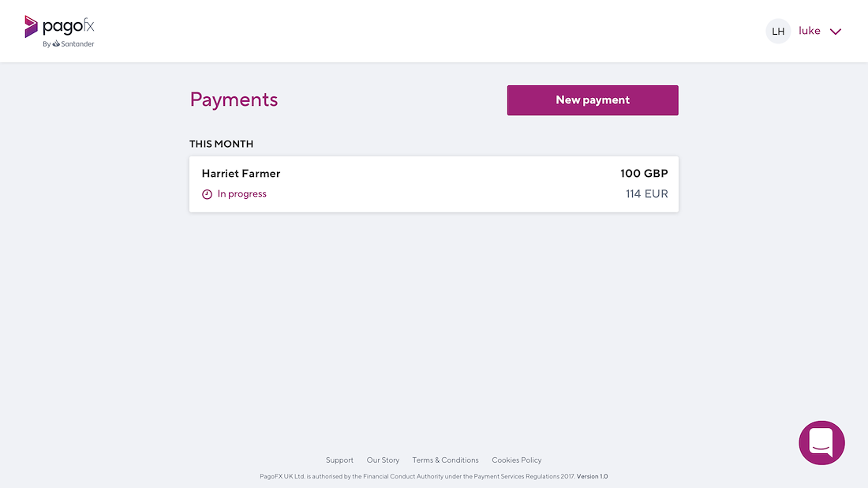Open the Harriet Farmer payment row
The image size is (868, 488).
(x=433, y=184)
